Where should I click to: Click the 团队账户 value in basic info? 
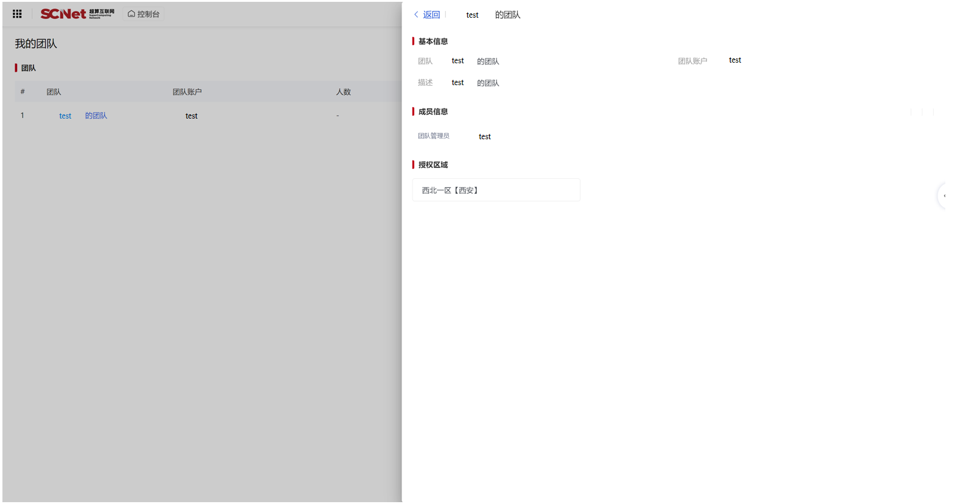pyautogui.click(x=735, y=60)
